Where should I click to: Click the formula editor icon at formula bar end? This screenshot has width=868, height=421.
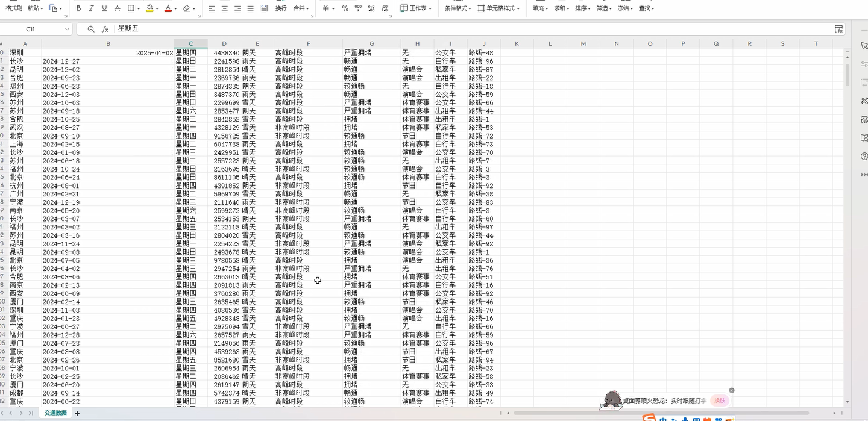838,29
